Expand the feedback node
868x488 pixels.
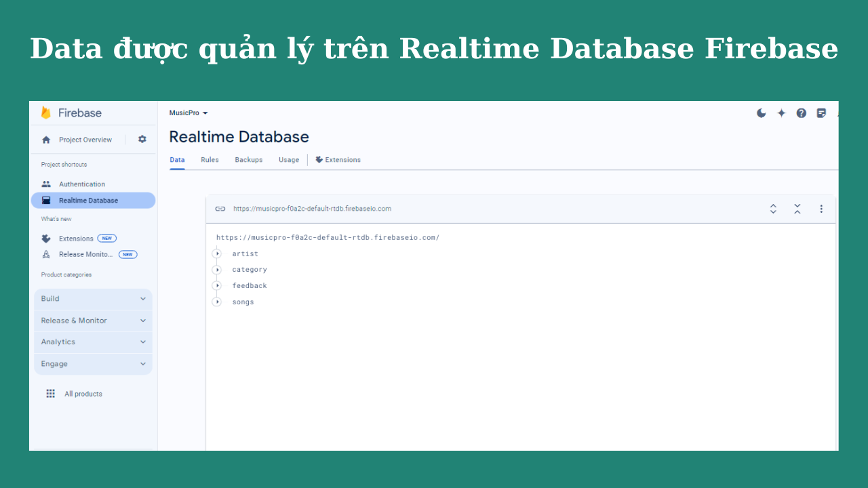click(217, 286)
